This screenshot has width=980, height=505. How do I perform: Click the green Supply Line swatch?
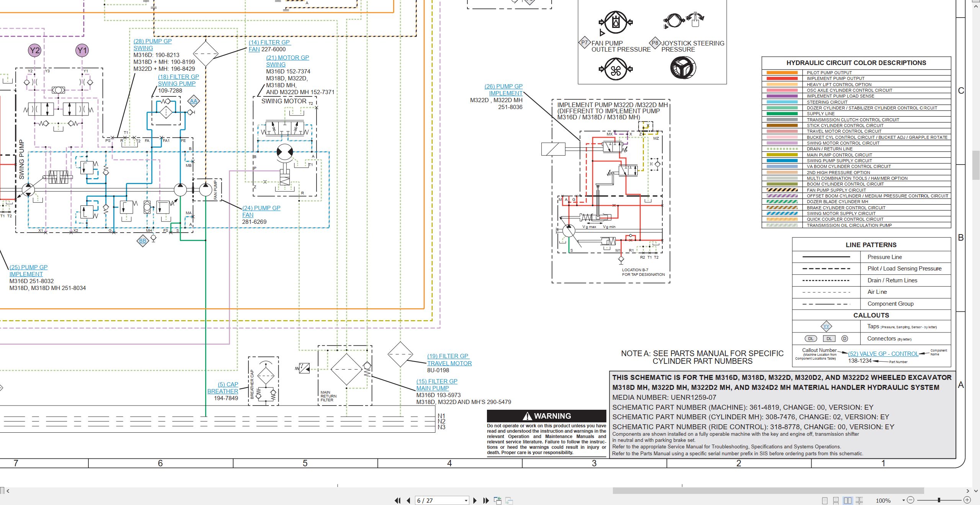click(782, 114)
